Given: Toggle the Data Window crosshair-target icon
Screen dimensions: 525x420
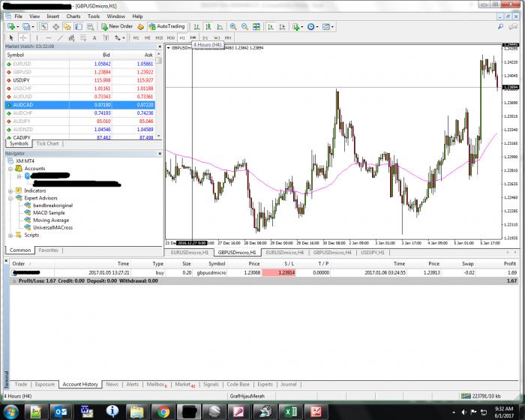Looking at the screenshot, I should (55, 26).
